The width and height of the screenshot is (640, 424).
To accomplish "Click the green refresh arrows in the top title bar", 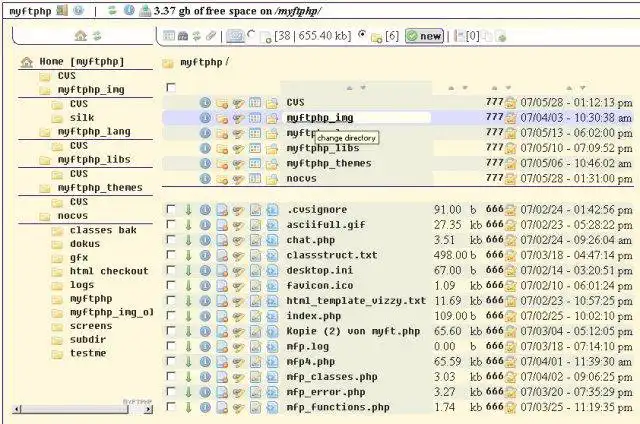I will [x=112, y=11].
